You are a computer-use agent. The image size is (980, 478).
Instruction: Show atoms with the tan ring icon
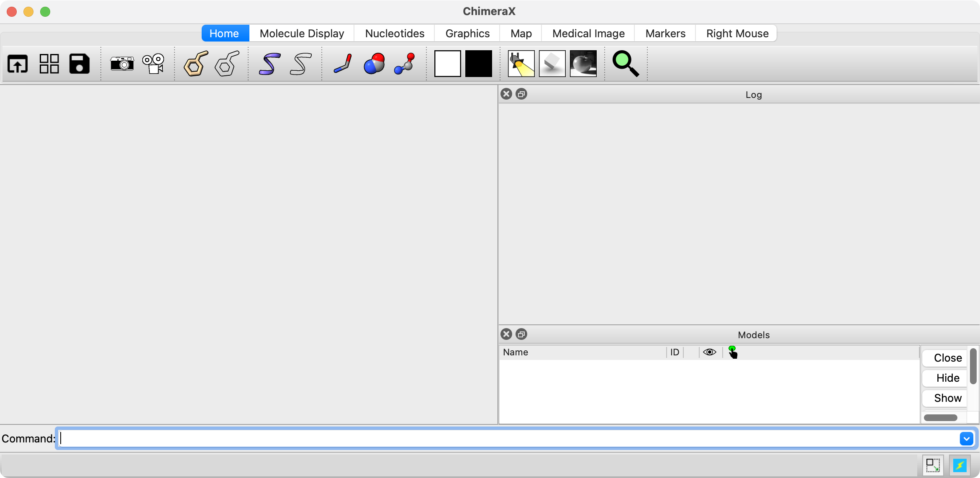pyautogui.click(x=196, y=64)
